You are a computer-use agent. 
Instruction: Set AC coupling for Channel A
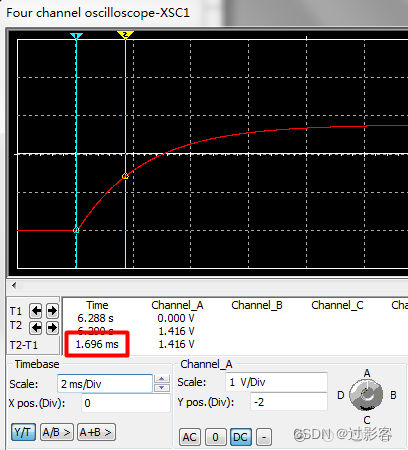[190, 437]
